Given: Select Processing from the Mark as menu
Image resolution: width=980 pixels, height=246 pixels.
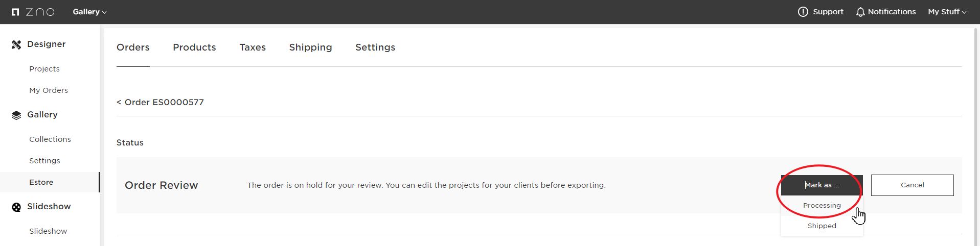Looking at the screenshot, I should point(822,205).
